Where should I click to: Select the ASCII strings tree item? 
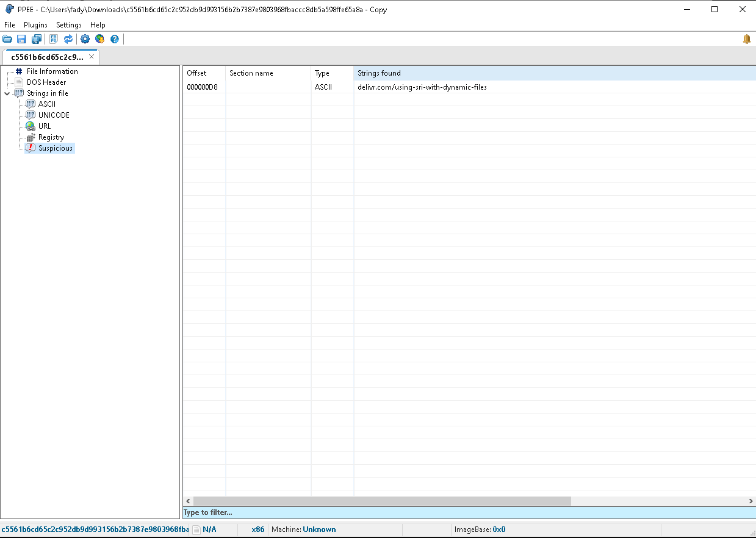pos(47,104)
